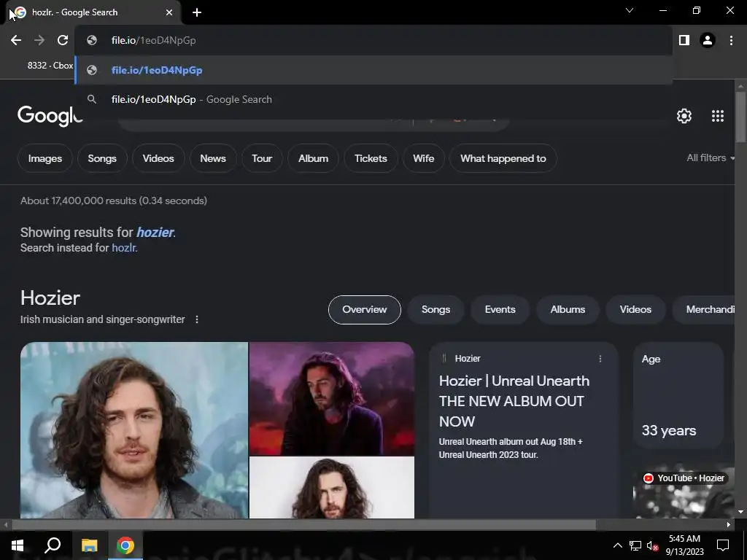The height and width of the screenshot is (560, 747).
Task: Close the hozlr. Google Search tab
Action: click(x=169, y=12)
